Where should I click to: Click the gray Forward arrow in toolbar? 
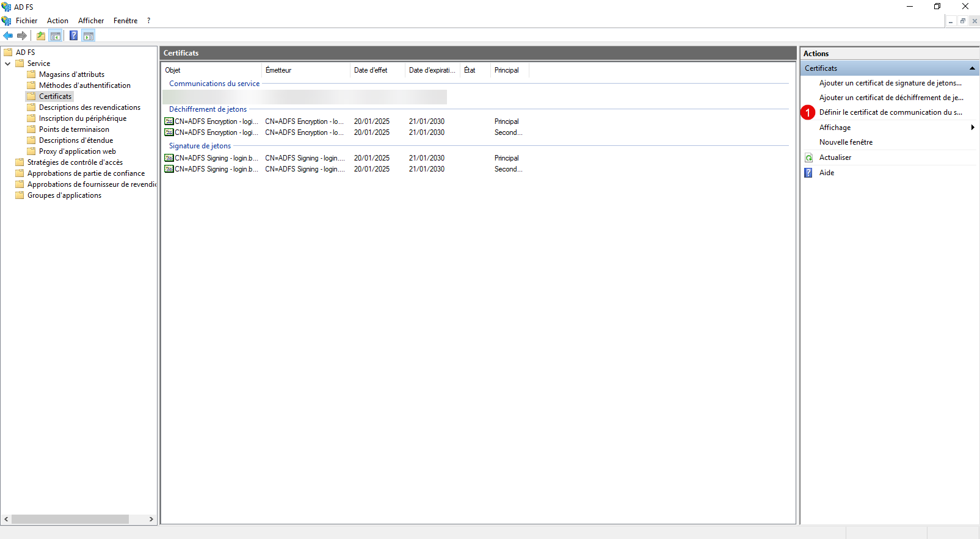click(22, 36)
